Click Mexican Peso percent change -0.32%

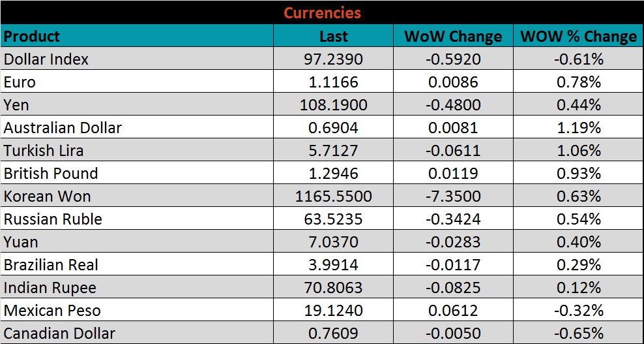click(x=578, y=311)
